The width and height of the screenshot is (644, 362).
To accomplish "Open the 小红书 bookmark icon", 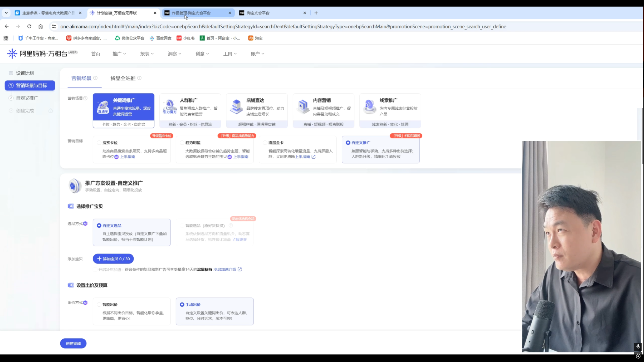I will 179,38.
